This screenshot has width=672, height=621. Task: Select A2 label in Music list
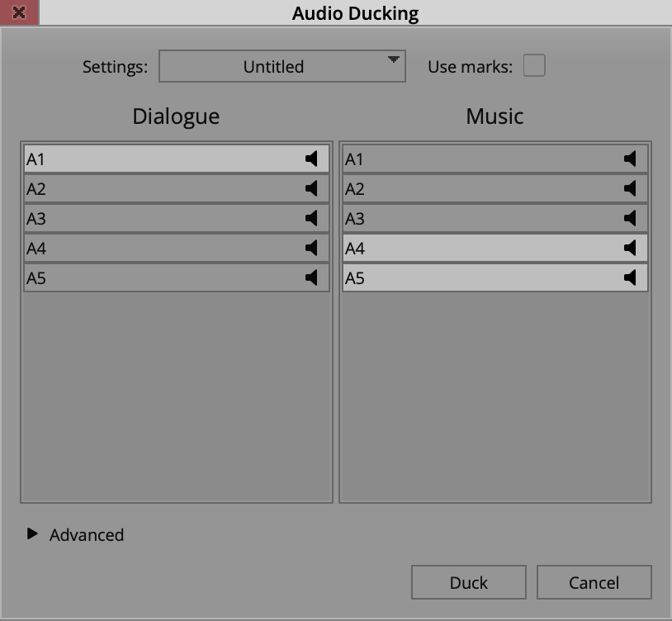[x=354, y=189]
